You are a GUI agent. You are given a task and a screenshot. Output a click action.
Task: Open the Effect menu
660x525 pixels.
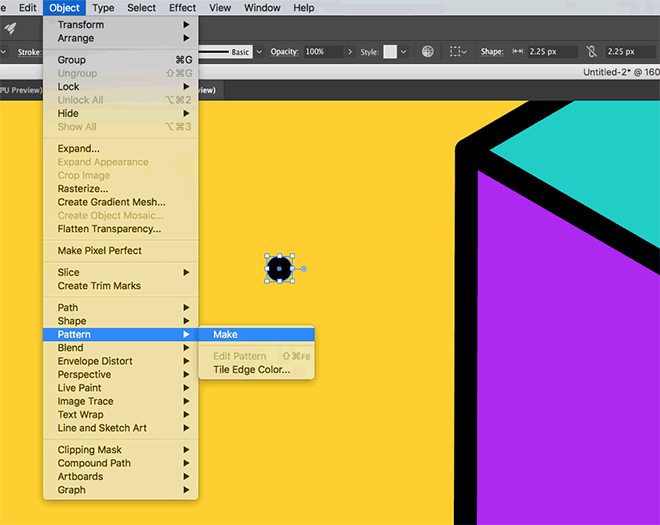pos(183,8)
